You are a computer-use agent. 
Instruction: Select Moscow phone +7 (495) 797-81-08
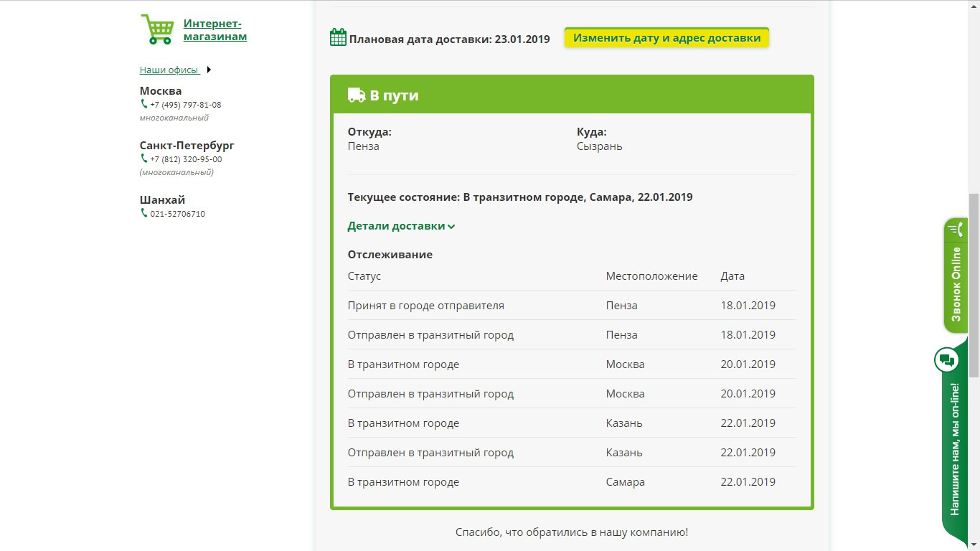tap(186, 105)
